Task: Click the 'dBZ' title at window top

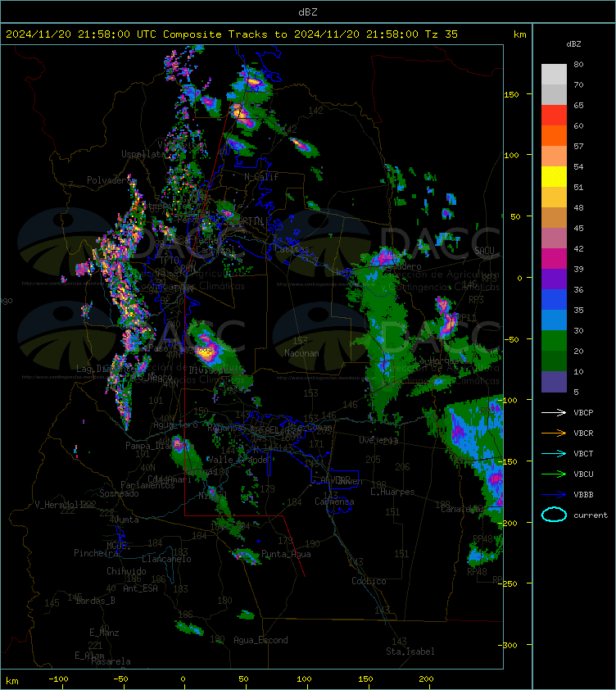Action: click(307, 11)
